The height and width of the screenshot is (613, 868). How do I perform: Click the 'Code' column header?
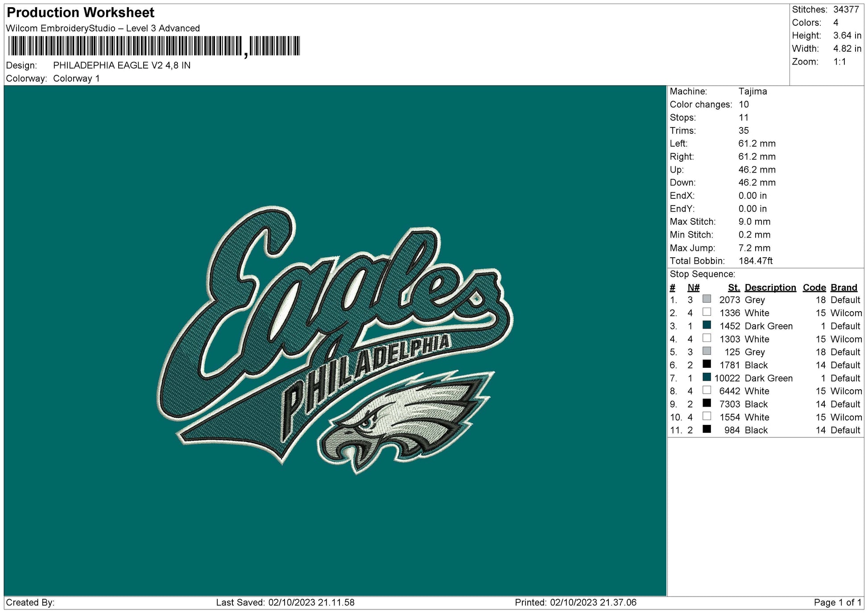coord(814,288)
